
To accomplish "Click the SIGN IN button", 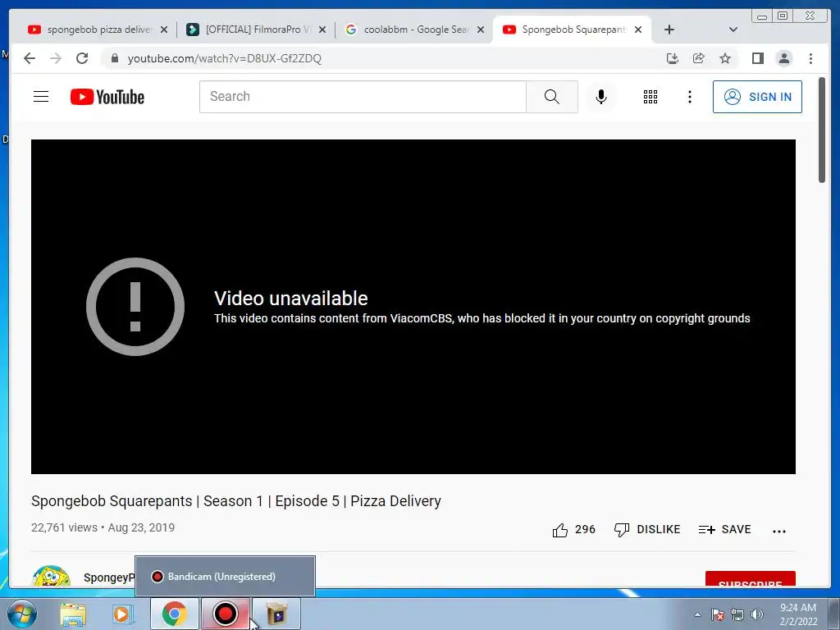I will 757,97.
